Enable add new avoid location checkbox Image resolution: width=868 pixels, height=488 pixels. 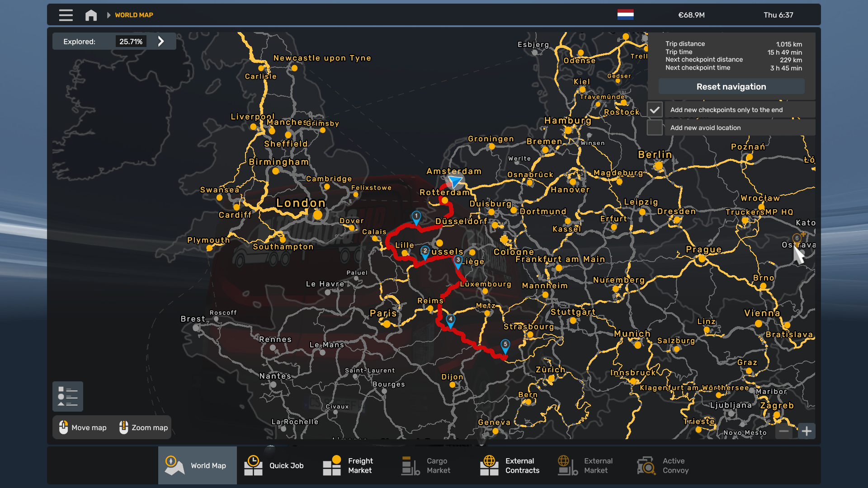coord(655,127)
